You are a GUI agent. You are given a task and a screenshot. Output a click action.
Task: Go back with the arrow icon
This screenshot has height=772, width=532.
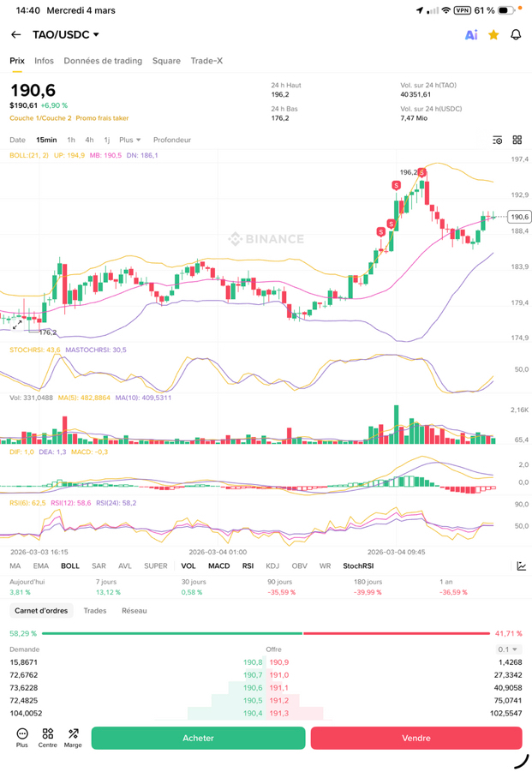click(16, 34)
